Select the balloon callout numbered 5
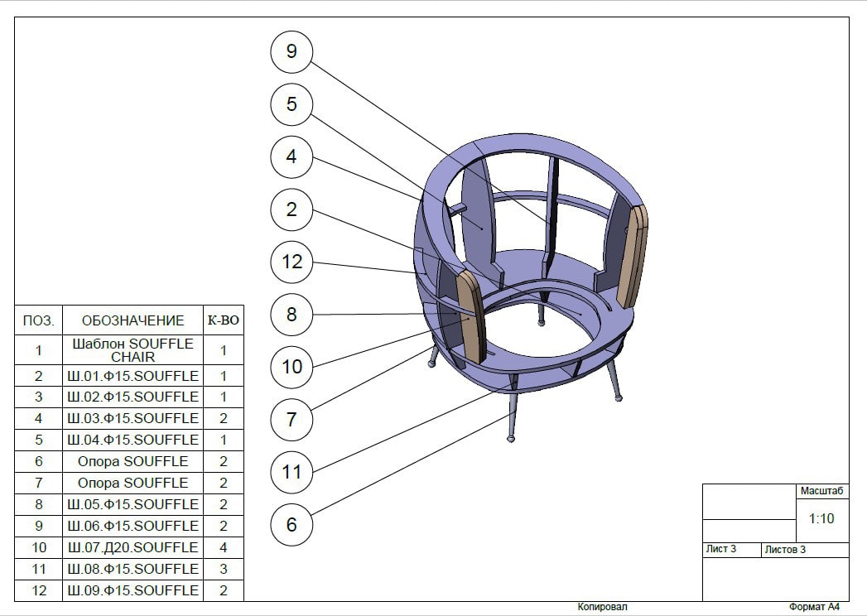Viewport: 867px width, 616px height. point(291,104)
